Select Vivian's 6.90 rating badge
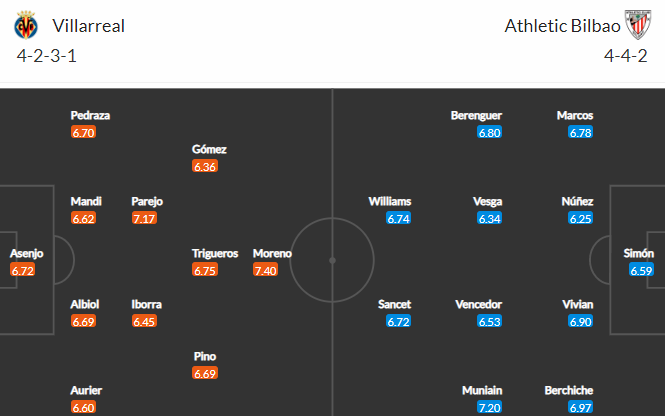This screenshot has height=416, width=665. (x=581, y=321)
